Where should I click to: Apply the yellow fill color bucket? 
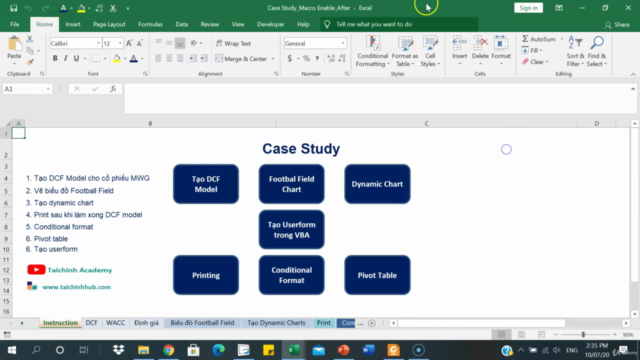click(x=117, y=58)
